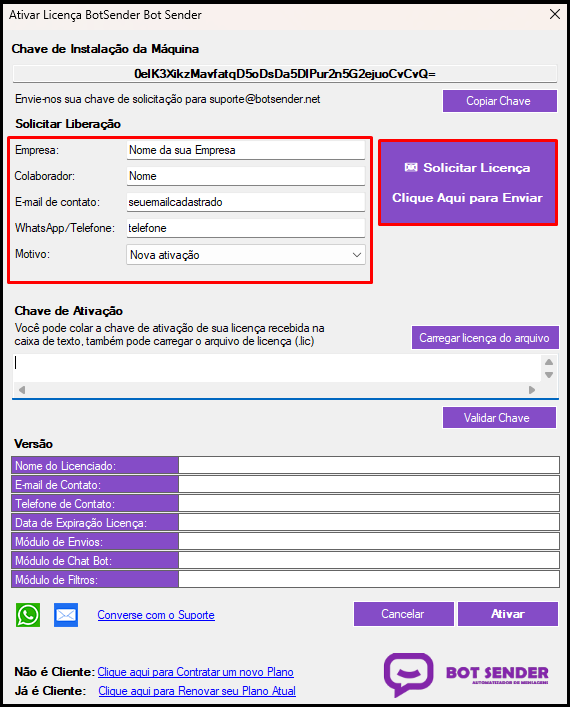
Task: Open the Converse com o Suporte link
Action: [x=156, y=615]
